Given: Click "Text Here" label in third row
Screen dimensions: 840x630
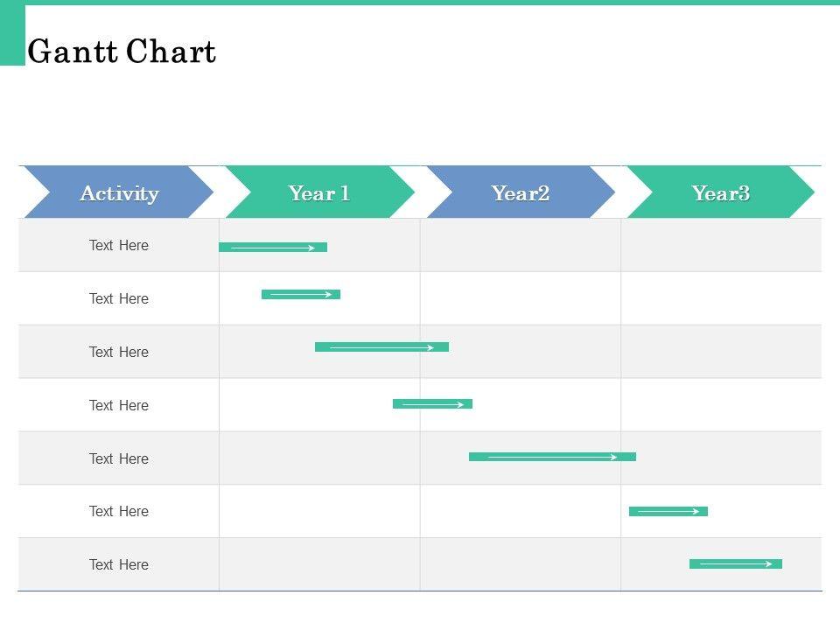Looking at the screenshot, I should (x=119, y=353).
